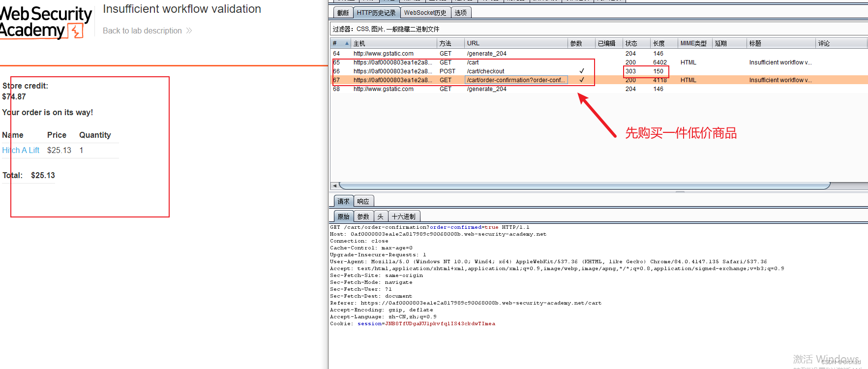Show the 十六进制 (Hex) view tab

click(404, 216)
